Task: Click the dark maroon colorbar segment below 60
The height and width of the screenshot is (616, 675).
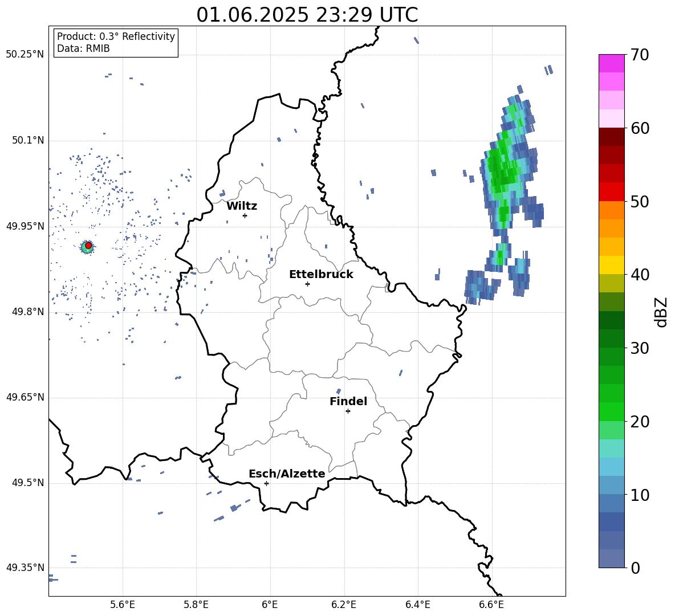Action: tap(612, 137)
